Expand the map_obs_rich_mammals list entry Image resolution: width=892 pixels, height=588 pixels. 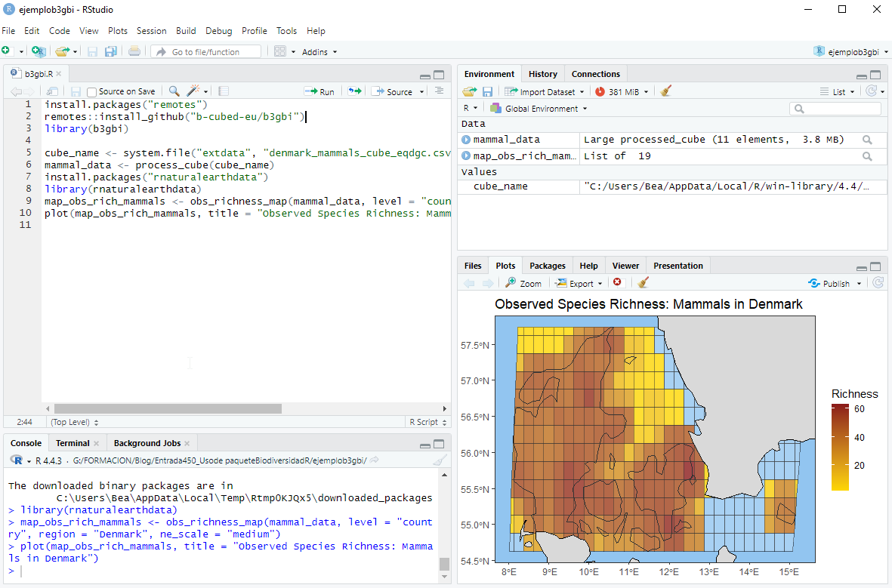pyautogui.click(x=466, y=156)
